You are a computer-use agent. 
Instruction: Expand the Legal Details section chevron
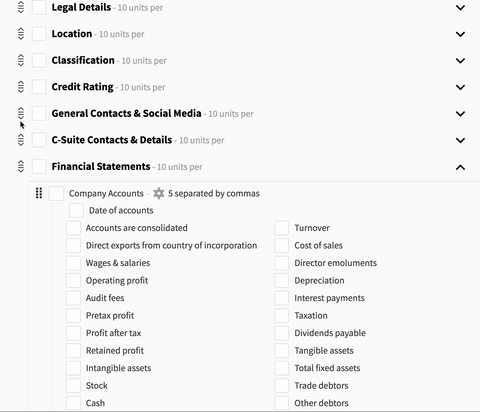[x=460, y=7]
